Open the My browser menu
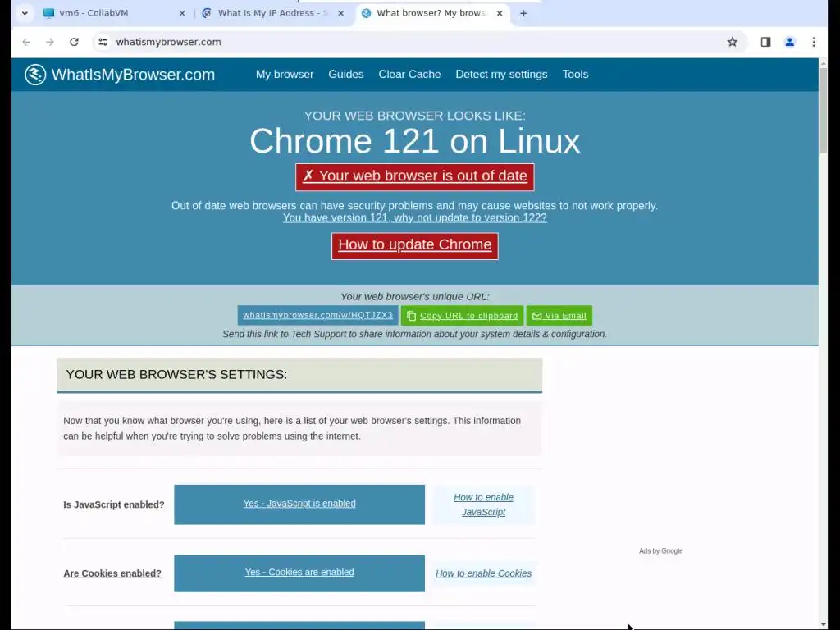Image resolution: width=840 pixels, height=630 pixels. tap(285, 75)
